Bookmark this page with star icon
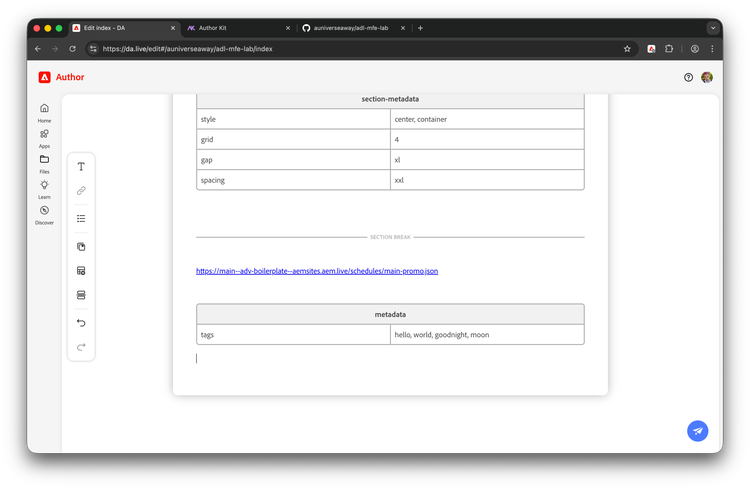 (x=627, y=48)
